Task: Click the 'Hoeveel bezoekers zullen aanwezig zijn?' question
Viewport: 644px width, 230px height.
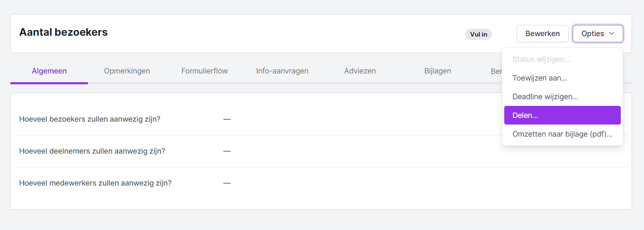Action: [90, 119]
